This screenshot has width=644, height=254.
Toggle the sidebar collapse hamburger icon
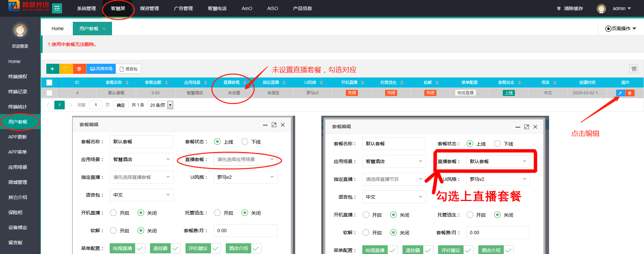click(x=57, y=8)
